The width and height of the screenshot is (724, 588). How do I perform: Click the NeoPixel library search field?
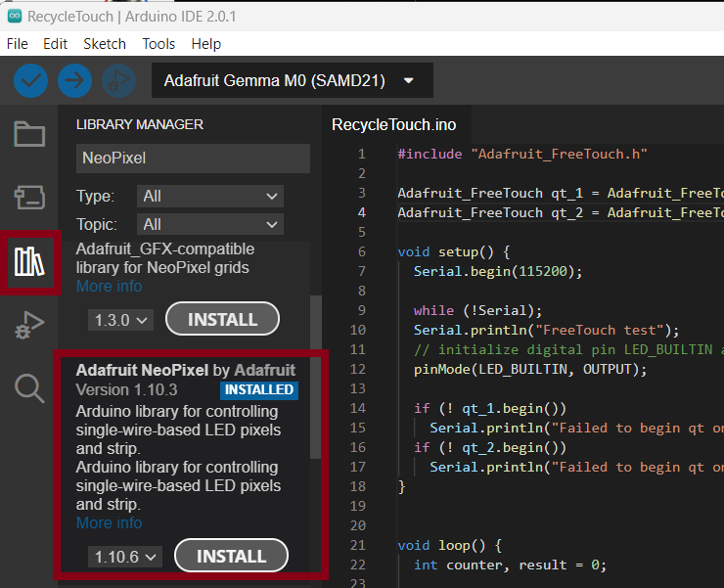click(193, 158)
